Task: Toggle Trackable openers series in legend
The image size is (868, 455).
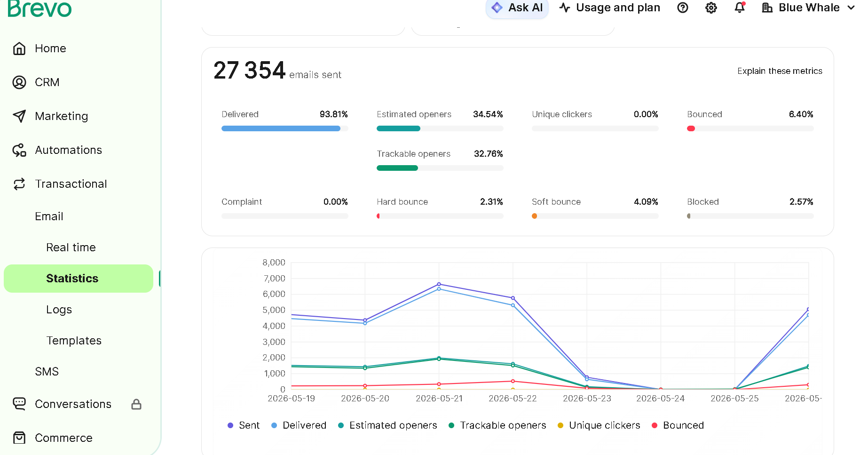Action: (497, 425)
